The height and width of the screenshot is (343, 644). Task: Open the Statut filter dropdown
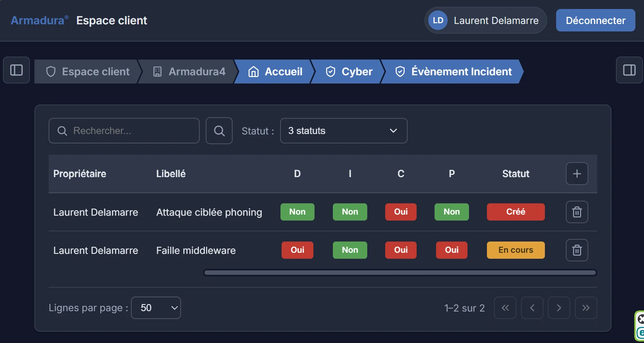pyautogui.click(x=344, y=131)
